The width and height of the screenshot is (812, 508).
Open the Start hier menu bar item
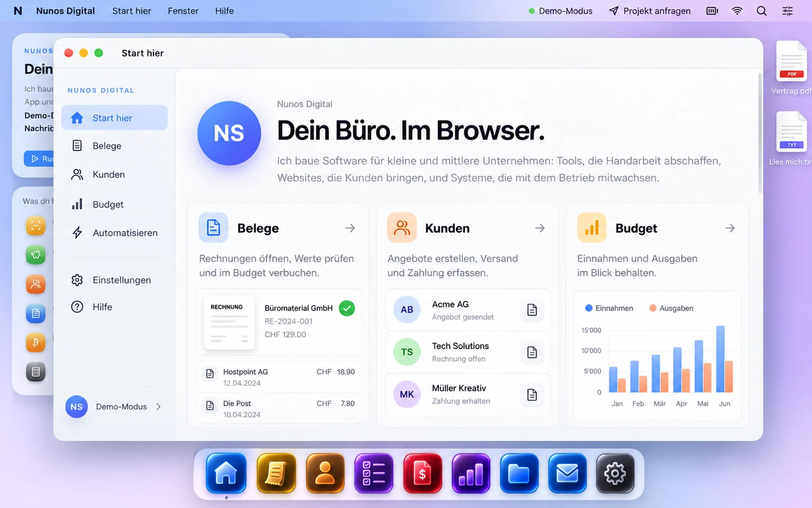tap(131, 11)
